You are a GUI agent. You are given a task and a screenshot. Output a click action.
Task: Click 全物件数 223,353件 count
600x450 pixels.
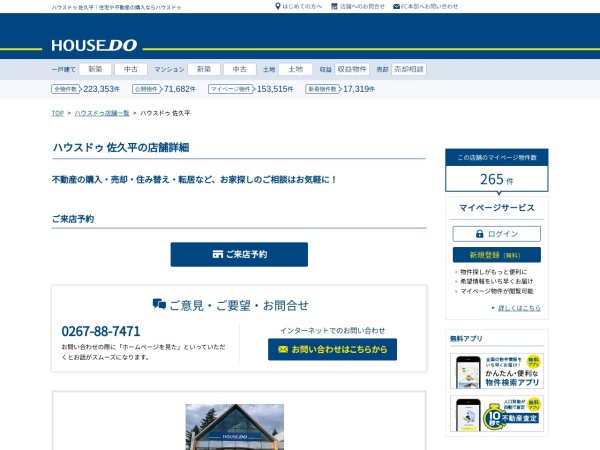point(86,89)
